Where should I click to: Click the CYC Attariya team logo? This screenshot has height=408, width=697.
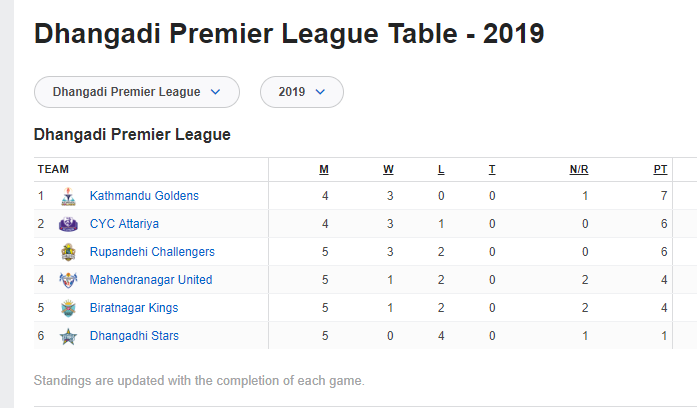coord(68,224)
